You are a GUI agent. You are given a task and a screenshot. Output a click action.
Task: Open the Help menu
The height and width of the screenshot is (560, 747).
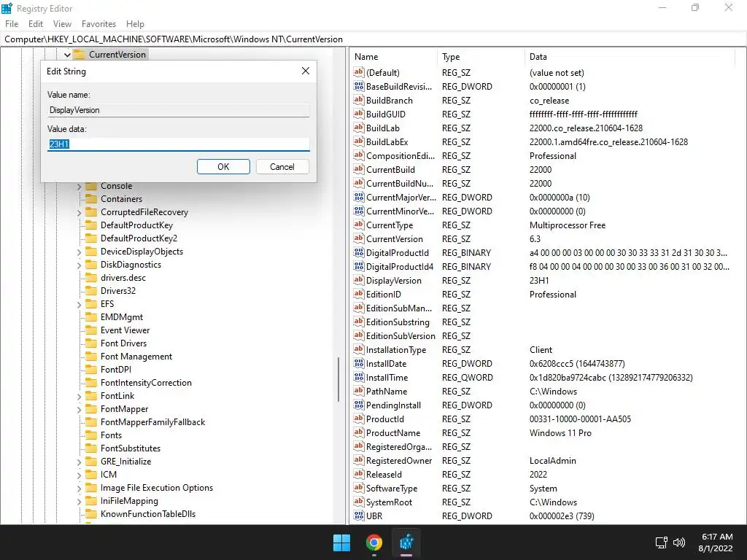pyautogui.click(x=135, y=24)
